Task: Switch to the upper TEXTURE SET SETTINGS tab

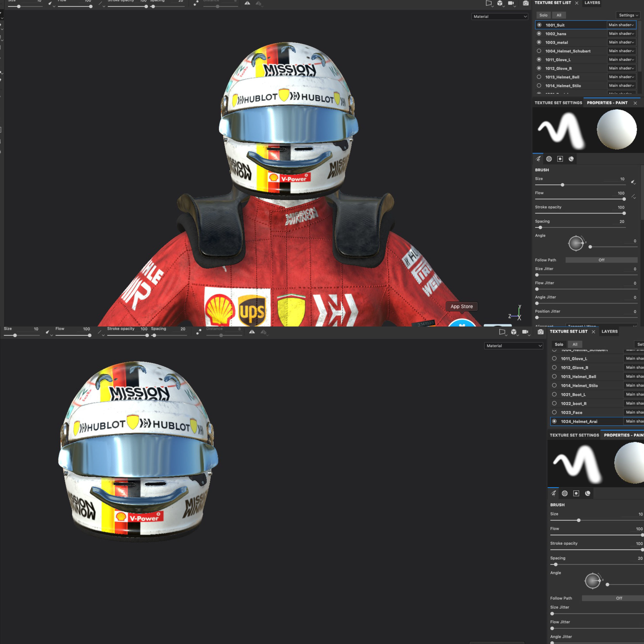Action: 558,103
